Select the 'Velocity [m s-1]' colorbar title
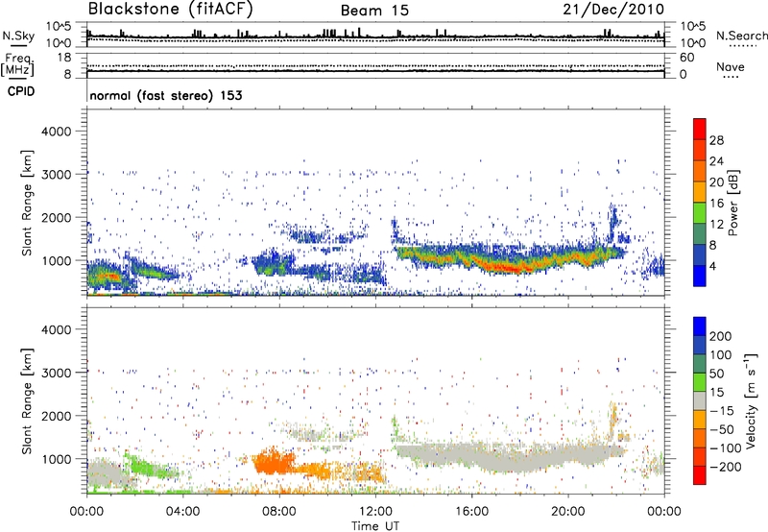This screenshot has width=768, height=532. pos(751,400)
